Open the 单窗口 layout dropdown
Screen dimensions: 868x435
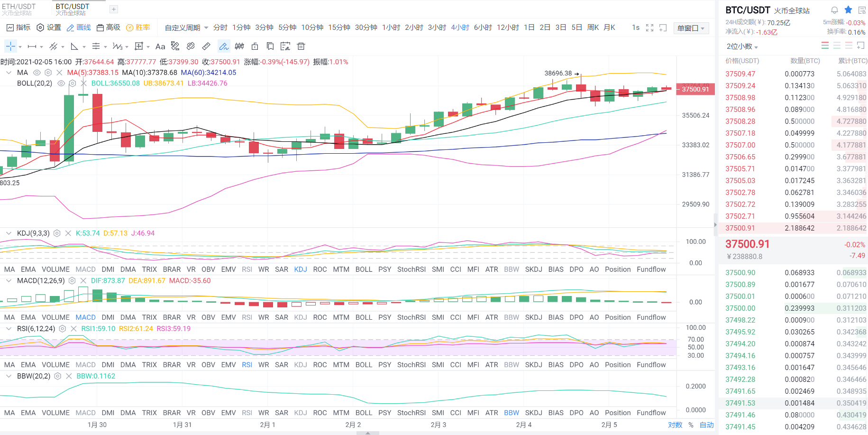pyautogui.click(x=690, y=28)
